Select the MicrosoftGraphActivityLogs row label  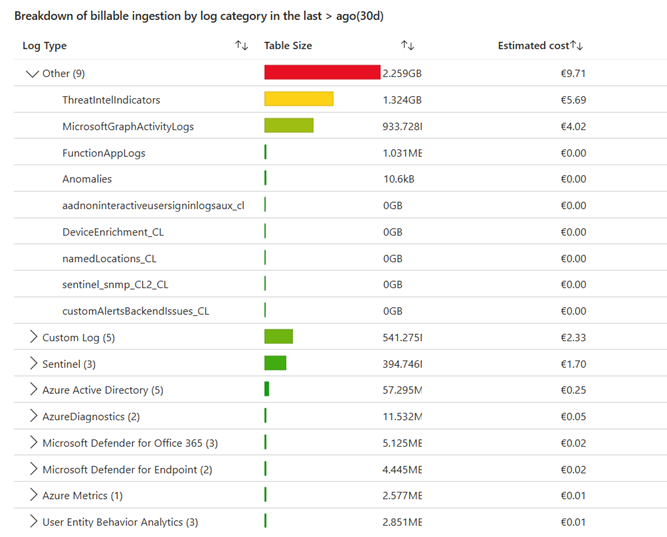(128, 126)
